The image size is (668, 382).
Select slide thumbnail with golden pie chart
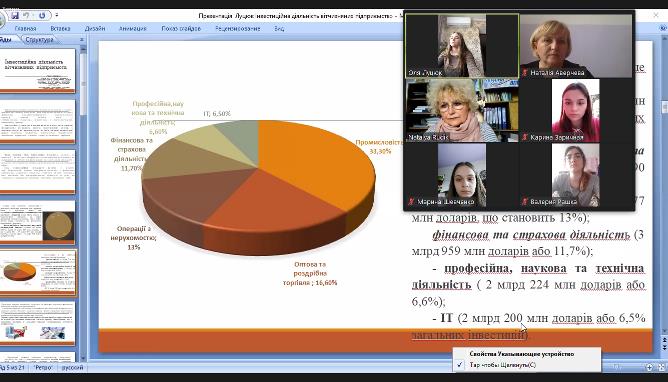(37, 222)
